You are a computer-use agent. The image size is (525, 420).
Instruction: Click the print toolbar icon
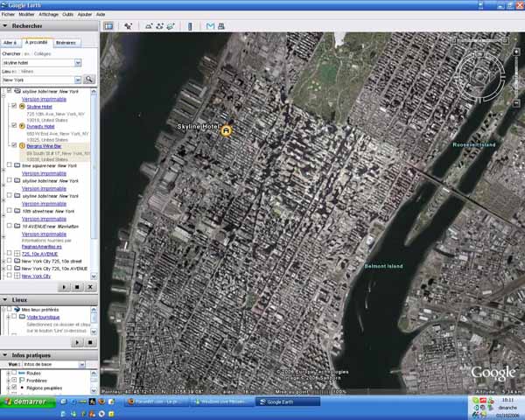(x=221, y=25)
